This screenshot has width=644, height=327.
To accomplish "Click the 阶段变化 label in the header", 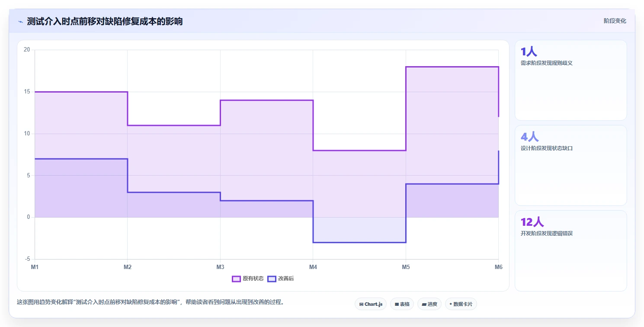I will click(x=615, y=21).
